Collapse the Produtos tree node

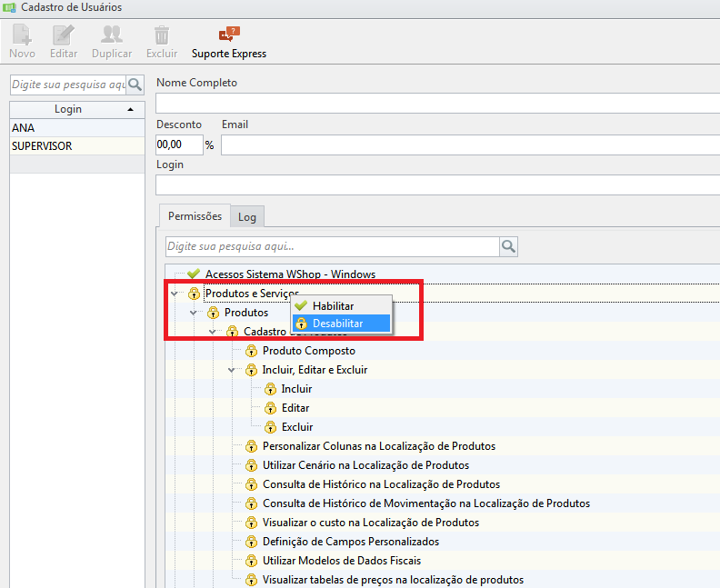coord(194,313)
